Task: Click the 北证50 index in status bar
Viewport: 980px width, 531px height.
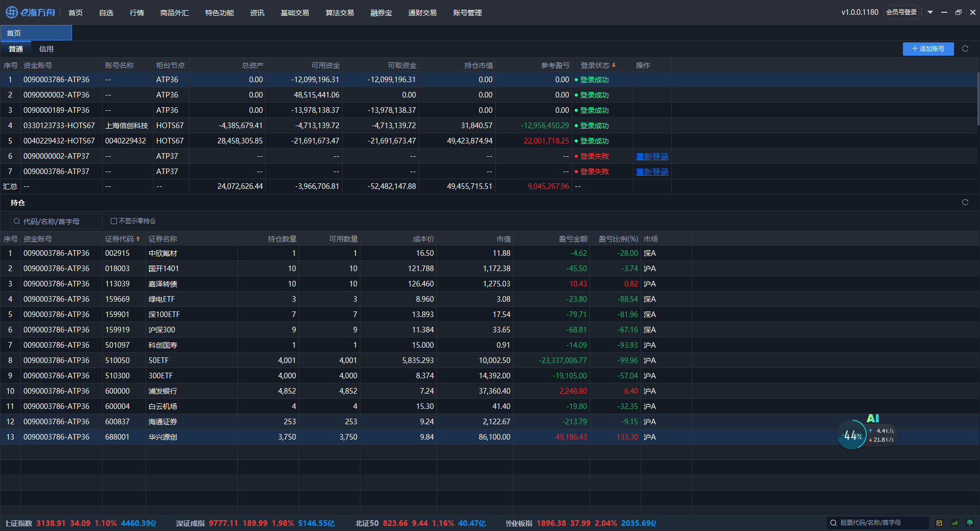Action: point(421,523)
